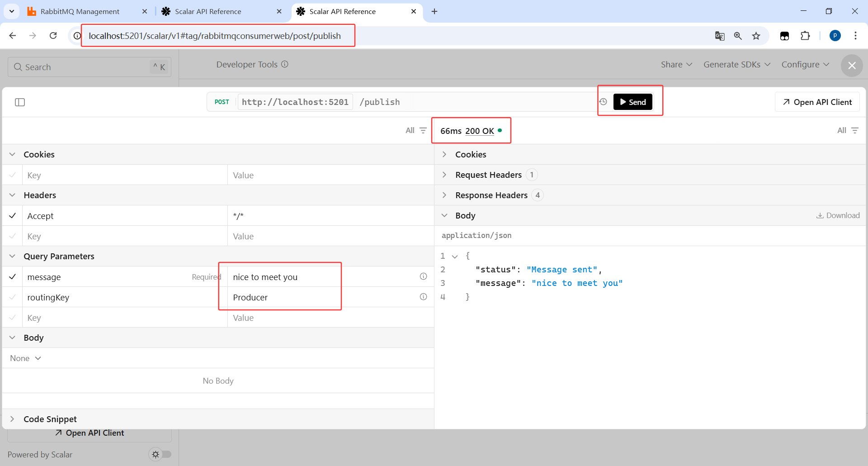
Task: Toggle the empty query parameter row checkbox
Action: point(13,318)
